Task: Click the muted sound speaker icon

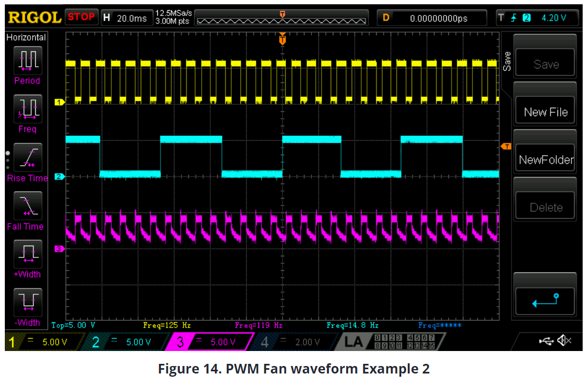Action: pyautogui.click(x=564, y=341)
